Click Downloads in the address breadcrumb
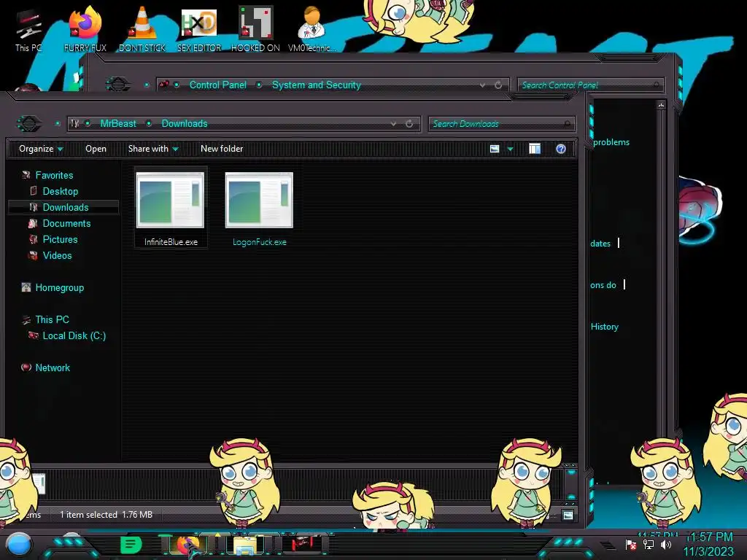 pos(185,124)
